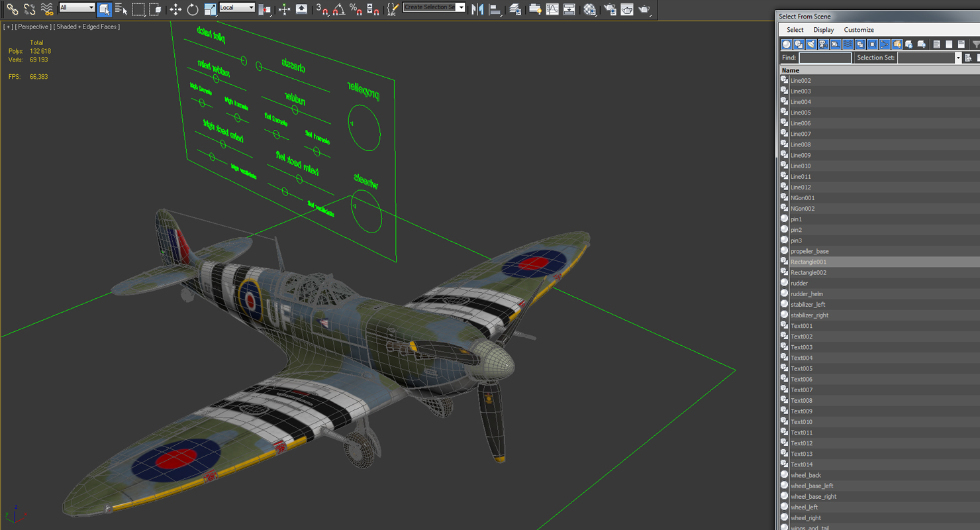Activate the Select and Manipulate tool
Viewport: 980px width, 530px height.
[284, 9]
